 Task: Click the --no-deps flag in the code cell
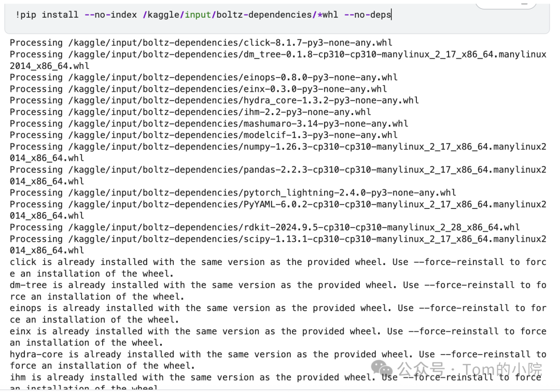pyautogui.click(x=368, y=15)
